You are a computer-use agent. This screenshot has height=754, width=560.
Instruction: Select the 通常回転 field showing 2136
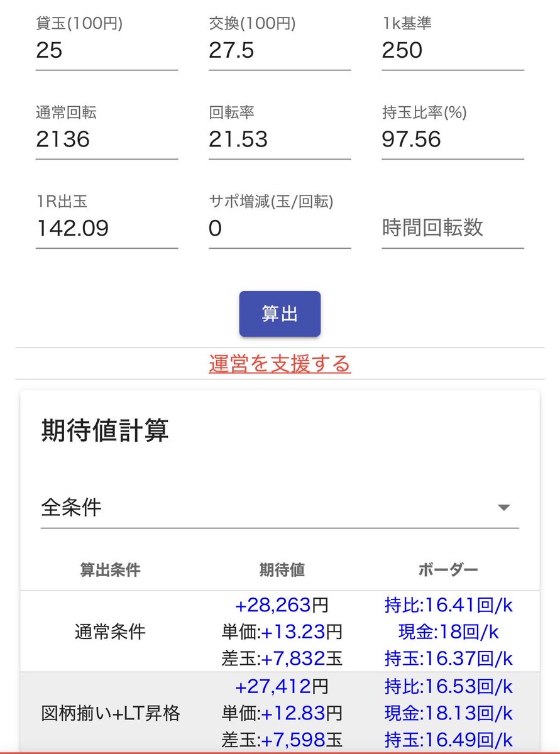107,139
